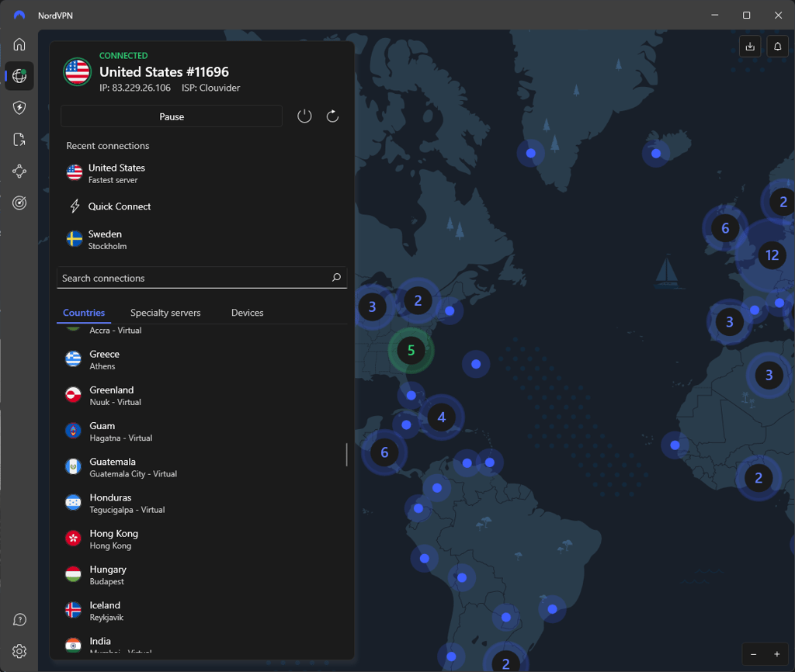This screenshot has height=672, width=795.
Task: Select Hong Kong in country list
Action: click(203, 539)
